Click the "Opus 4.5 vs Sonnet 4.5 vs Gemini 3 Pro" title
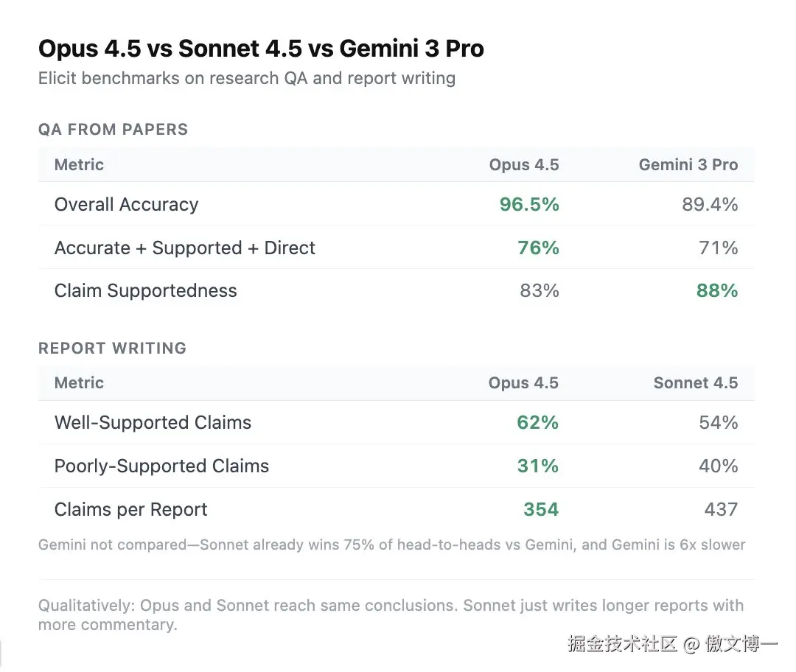Viewport: 796px width, 672px height. 261,49
